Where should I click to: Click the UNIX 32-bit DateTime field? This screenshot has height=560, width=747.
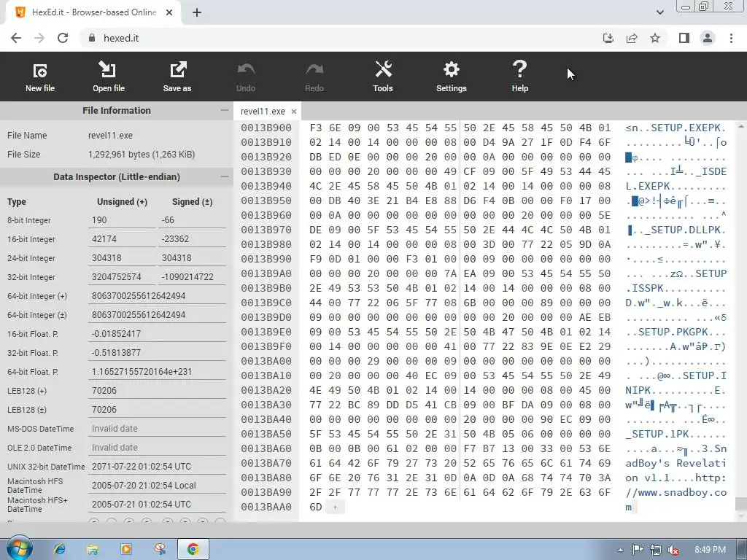tap(158, 466)
